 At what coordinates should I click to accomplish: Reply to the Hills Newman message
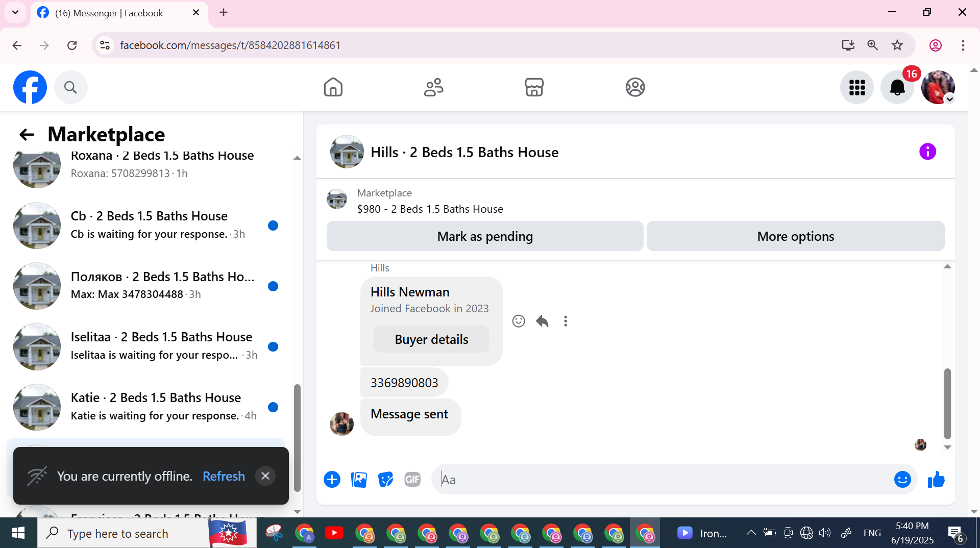[x=542, y=321]
